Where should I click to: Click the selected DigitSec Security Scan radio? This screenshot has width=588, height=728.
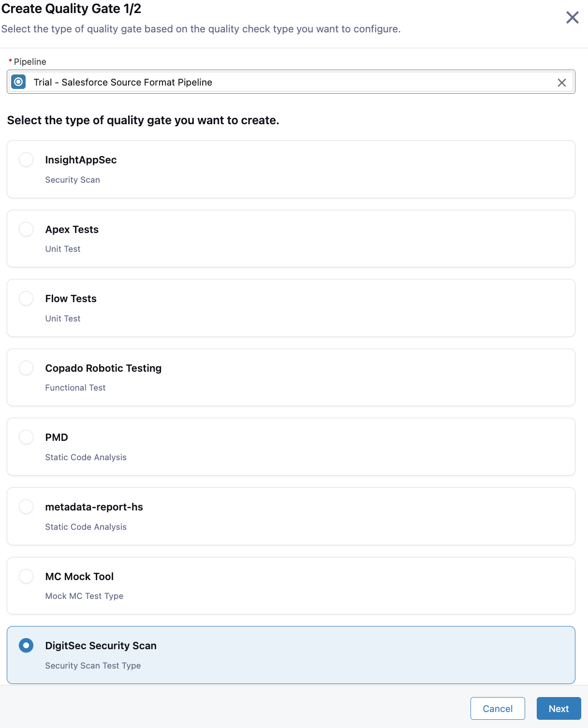(x=26, y=645)
